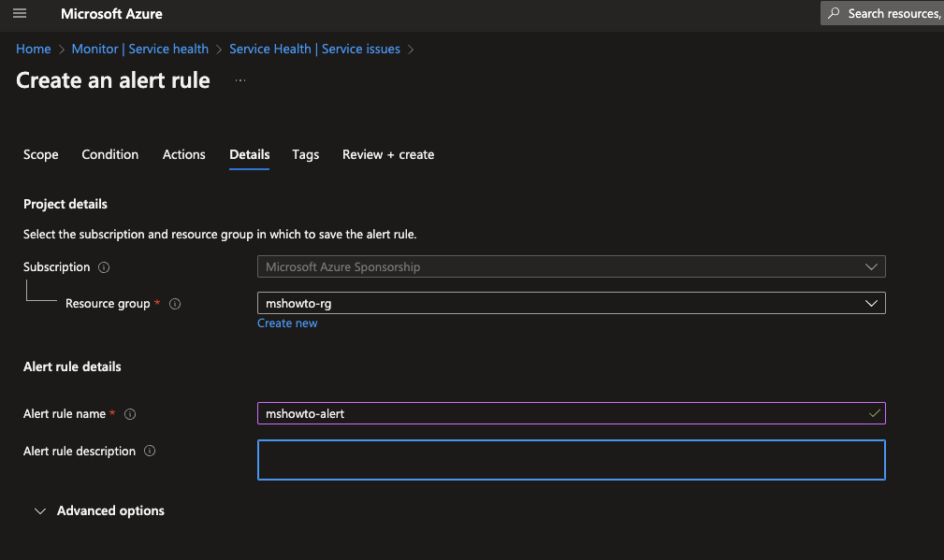Switch to the Tags tab
This screenshot has width=944, height=560.
tap(306, 154)
